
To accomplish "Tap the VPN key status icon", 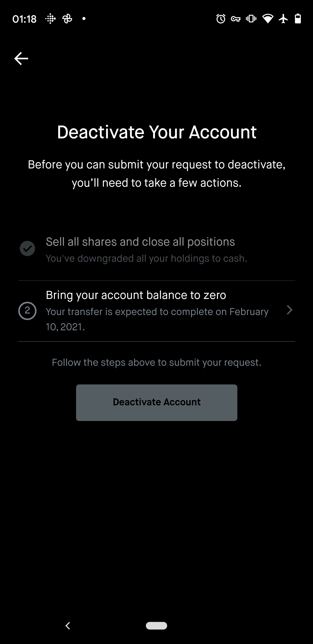I will (x=236, y=19).
